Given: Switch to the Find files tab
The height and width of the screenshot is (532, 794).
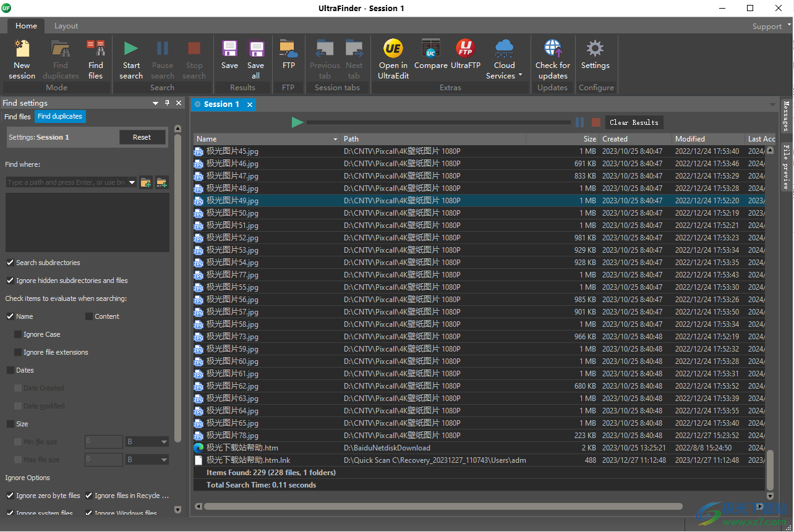Looking at the screenshot, I should (x=17, y=117).
